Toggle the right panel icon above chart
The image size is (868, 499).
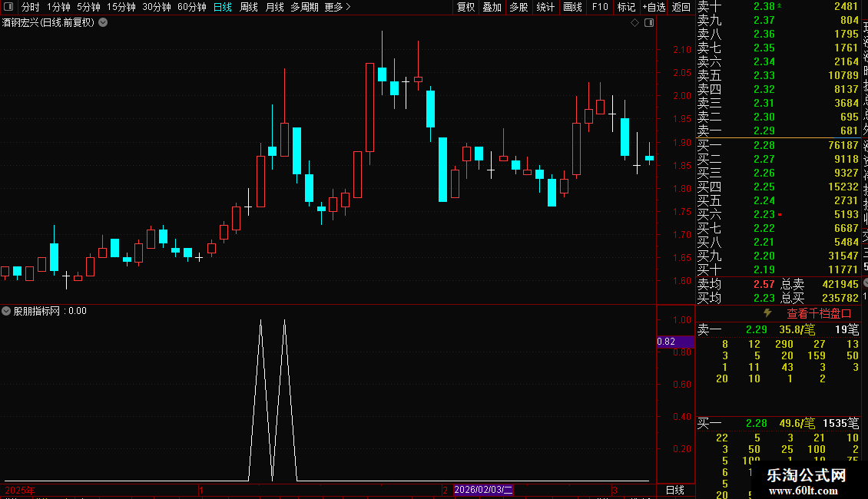click(x=649, y=23)
